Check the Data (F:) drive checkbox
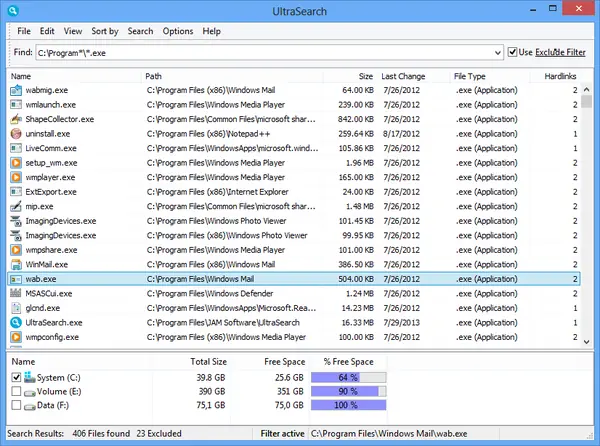600x446 pixels. pyautogui.click(x=16, y=405)
